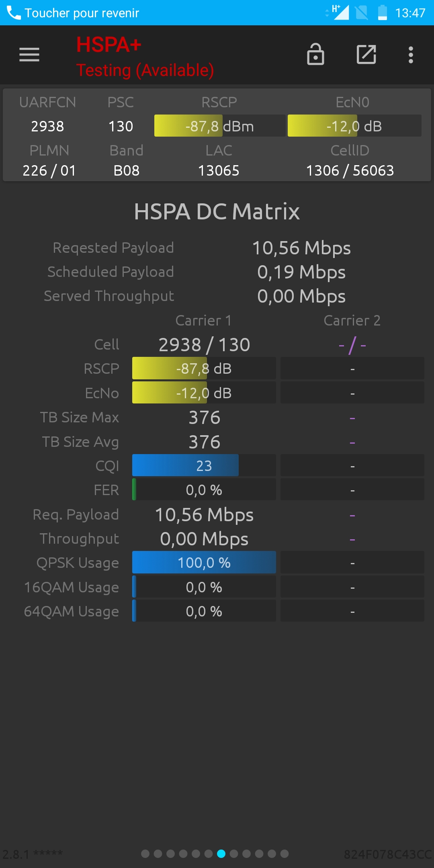Screen dimensions: 434x868
Task: Tap the phone call icon in status bar
Action: 13,13
